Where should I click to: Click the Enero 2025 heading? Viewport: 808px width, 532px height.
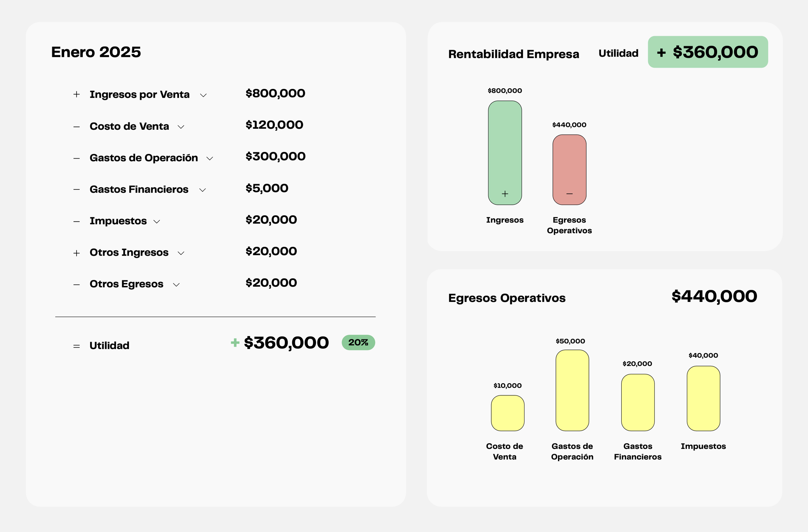tap(96, 52)
